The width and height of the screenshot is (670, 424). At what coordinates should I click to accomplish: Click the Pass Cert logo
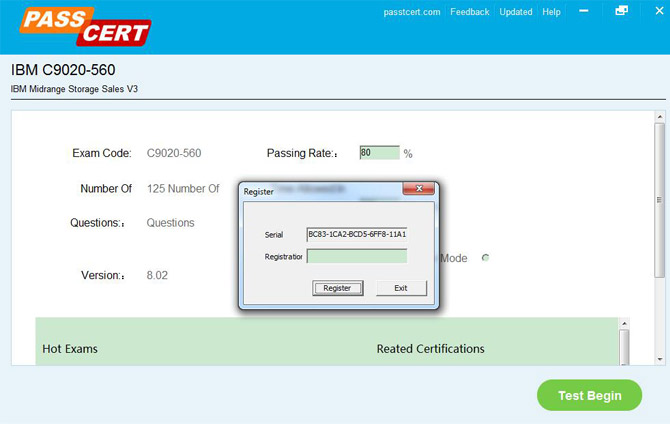[x=85, y=26]
